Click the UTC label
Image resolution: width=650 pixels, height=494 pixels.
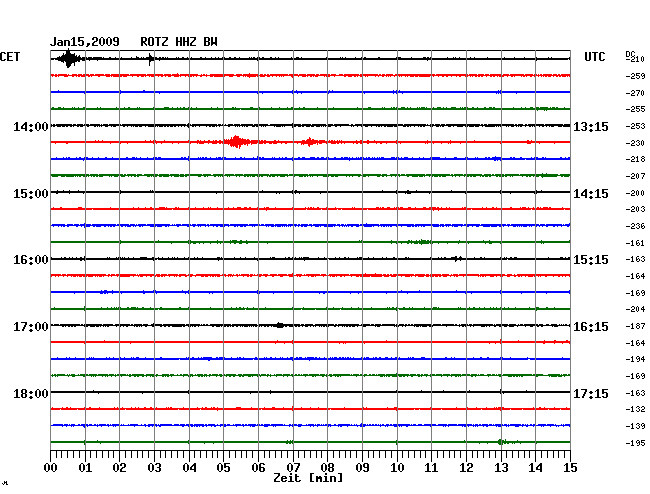594,57
